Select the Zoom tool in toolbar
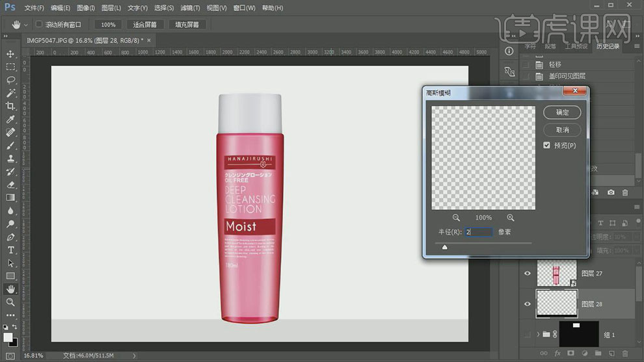 (10, 302)
